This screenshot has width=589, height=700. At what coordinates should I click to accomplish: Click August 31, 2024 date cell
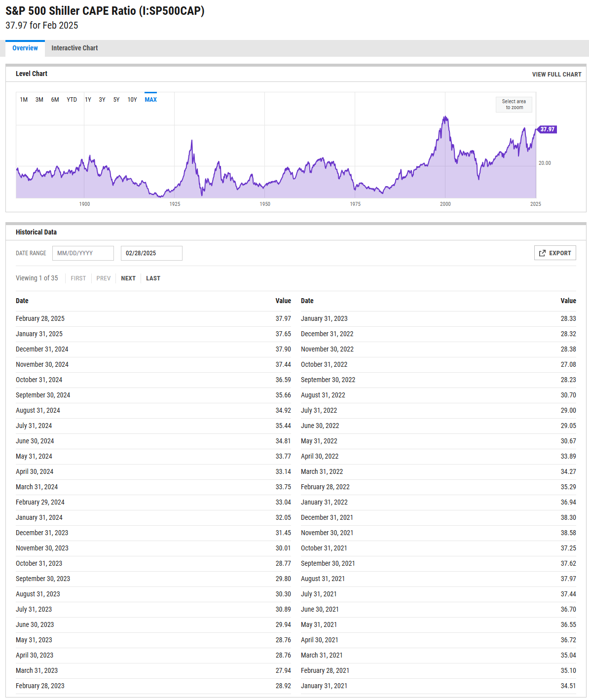(38, 411)
